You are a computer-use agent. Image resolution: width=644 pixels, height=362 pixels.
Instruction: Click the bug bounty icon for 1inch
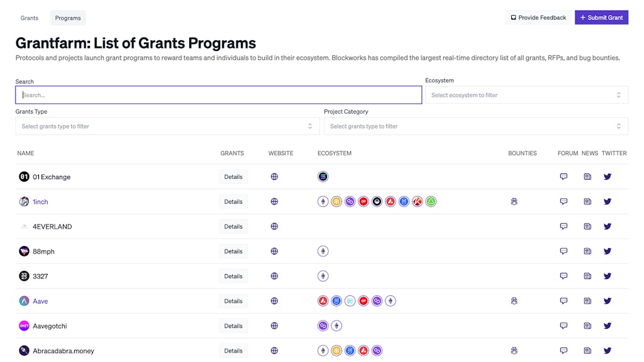click(514, 202)
